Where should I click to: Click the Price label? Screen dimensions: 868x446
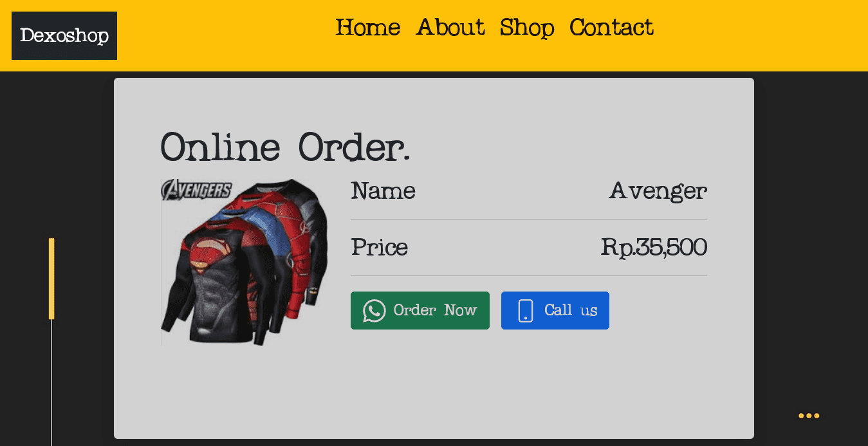click(379, 247)
